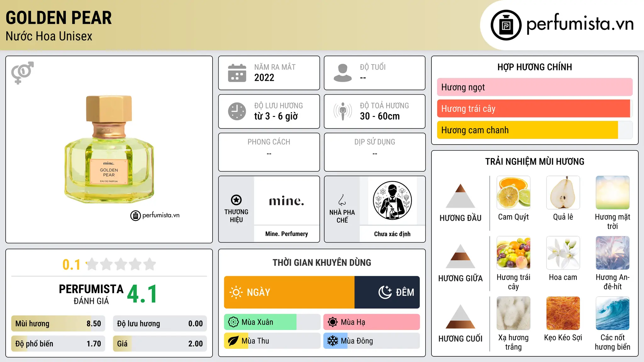
Task: Click the person icon beside Độ tuổi
Action: (x=343, y=73)
